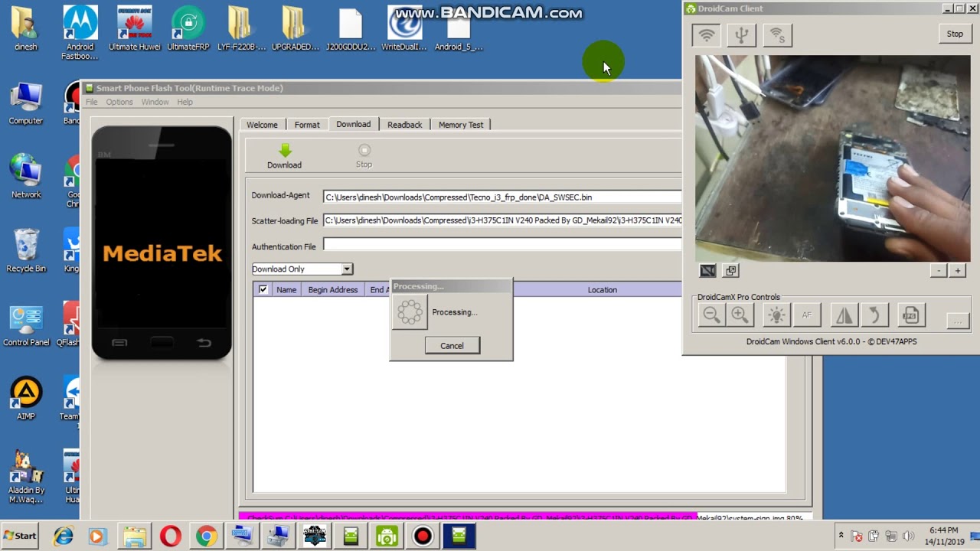Select WiFi connection mode in DroidCam
The image size is (980, 551).
[706, 35]
